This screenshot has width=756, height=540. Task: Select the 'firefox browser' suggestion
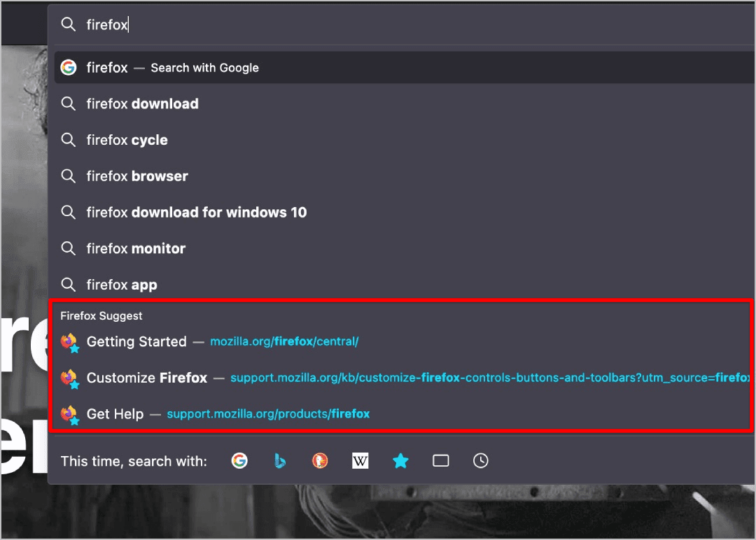click(137, 176)
